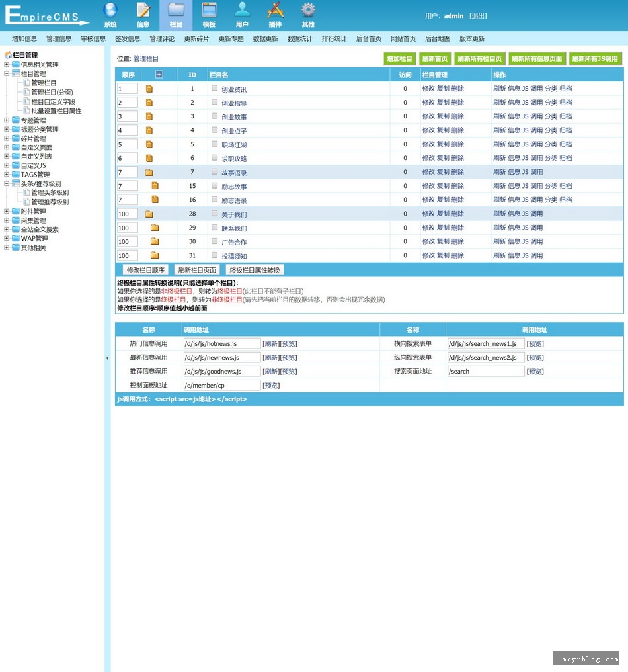Click the file icon for 创业资讯 row
This screenshot has height=672, width=628.
point(149,89)
